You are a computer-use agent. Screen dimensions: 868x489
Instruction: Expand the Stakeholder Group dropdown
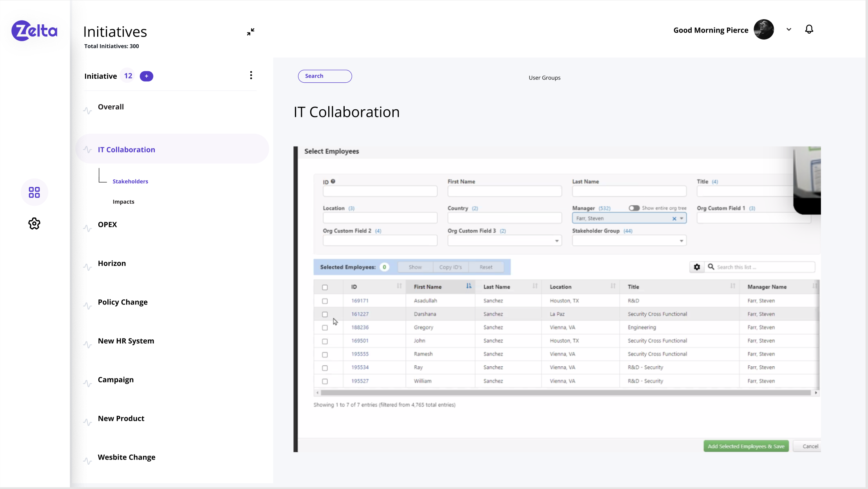tap(681, 241)
